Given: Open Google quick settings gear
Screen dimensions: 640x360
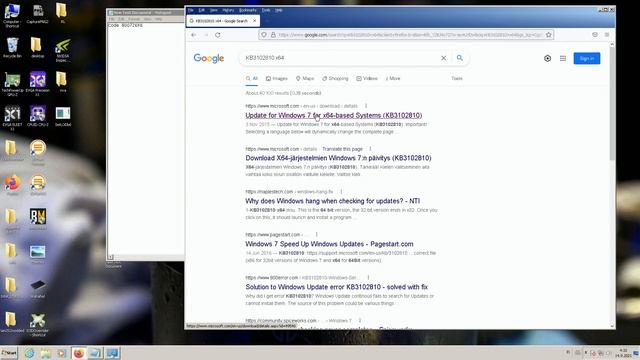Looking at the screenshot, I should pyautogui.click(x=547, y=58).
